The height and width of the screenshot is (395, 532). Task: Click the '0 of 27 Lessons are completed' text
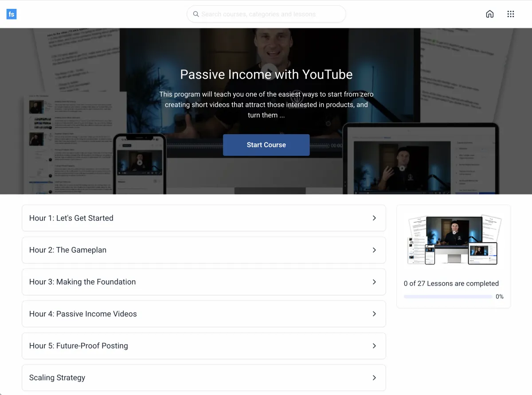point(451,283)
